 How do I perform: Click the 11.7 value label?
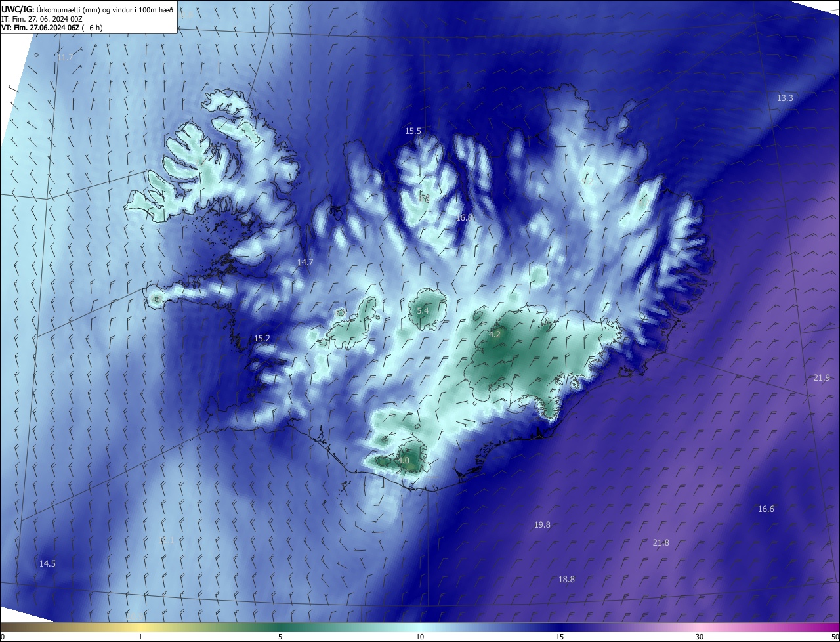click(64, 58)
